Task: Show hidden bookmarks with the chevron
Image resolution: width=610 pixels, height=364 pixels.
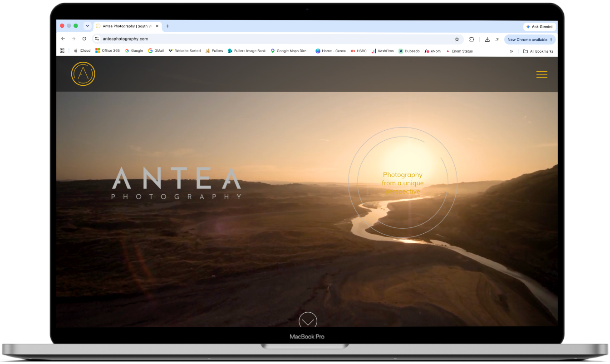Action: [512, 51]
